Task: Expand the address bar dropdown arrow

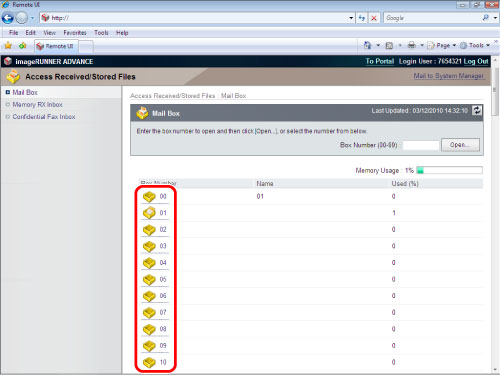Action: click(x=351, y=18)
